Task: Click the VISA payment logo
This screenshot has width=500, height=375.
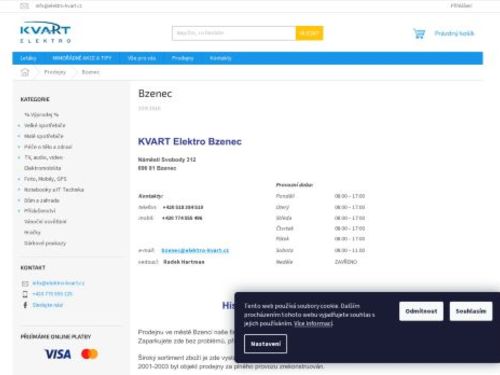Action: (58, 354)
